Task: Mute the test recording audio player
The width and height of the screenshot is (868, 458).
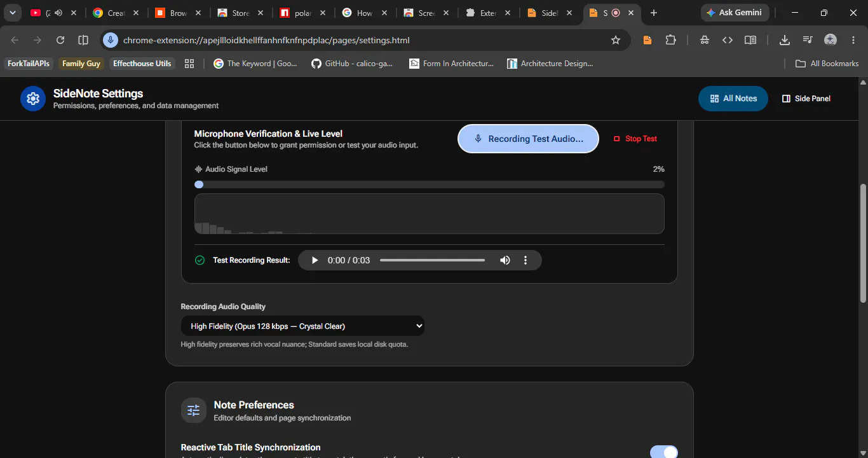Action: [505, 260]
